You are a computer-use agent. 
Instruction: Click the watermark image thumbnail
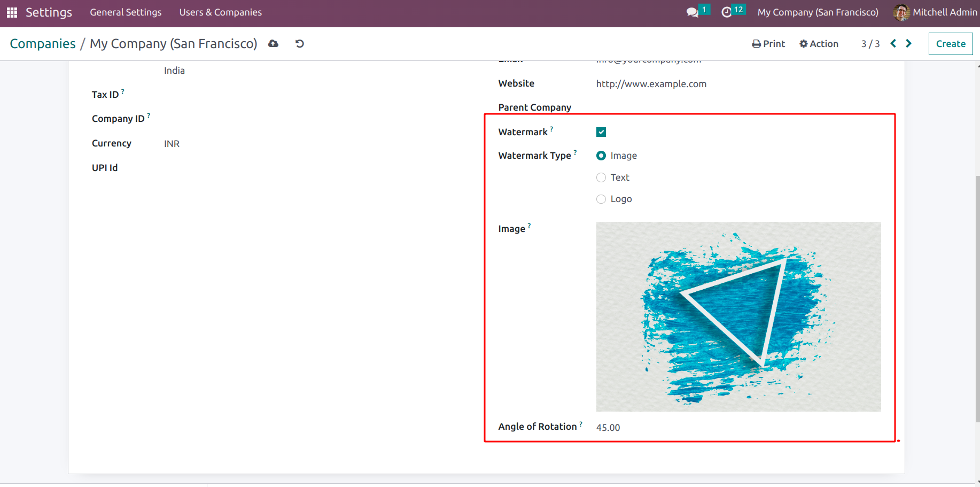[x=738, y=316]
